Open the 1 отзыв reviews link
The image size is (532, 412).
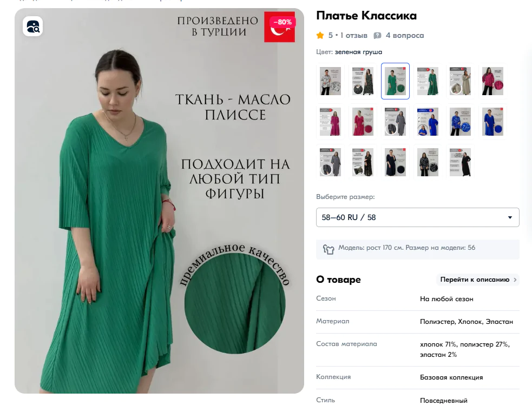353,35
